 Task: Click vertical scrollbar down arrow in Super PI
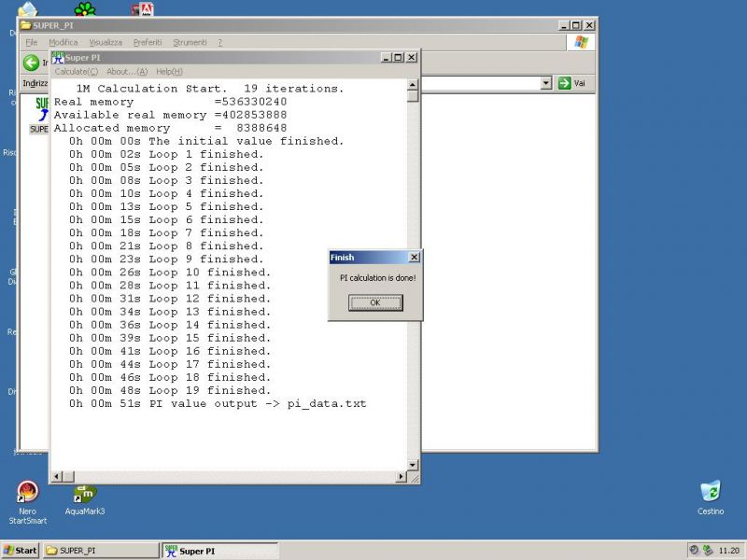pyautogui.click(x=413, y=465)
